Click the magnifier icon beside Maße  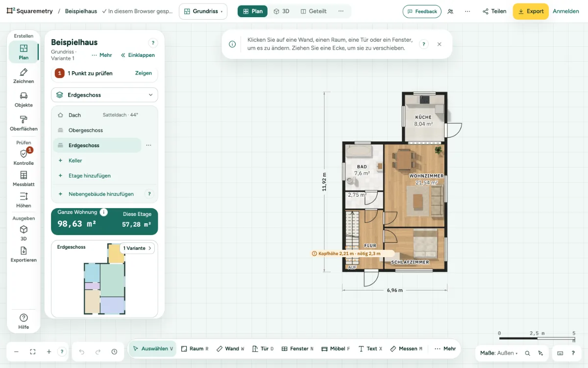point(527,353)
